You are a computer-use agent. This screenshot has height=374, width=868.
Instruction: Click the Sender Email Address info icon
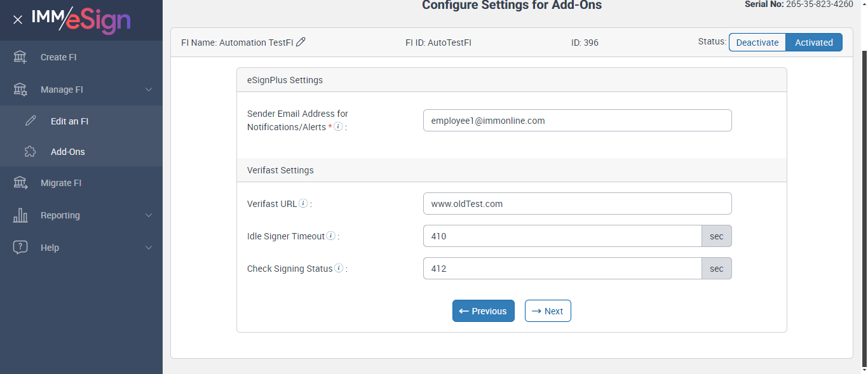(x=338, y=126)
